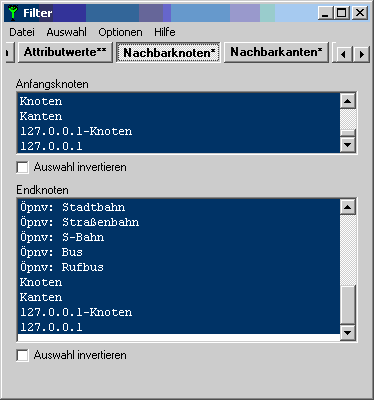Switch to the Nachbarkanten* tab
Viewport: 374px width, 400px height.
pos(276,52)
